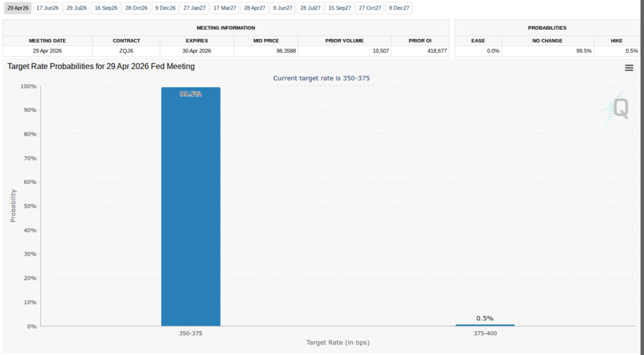Image resolution: width=644 pixels, height=355 pixels.
Task: View the 9 Dec26 meeting tab
Action: [165, 8]
